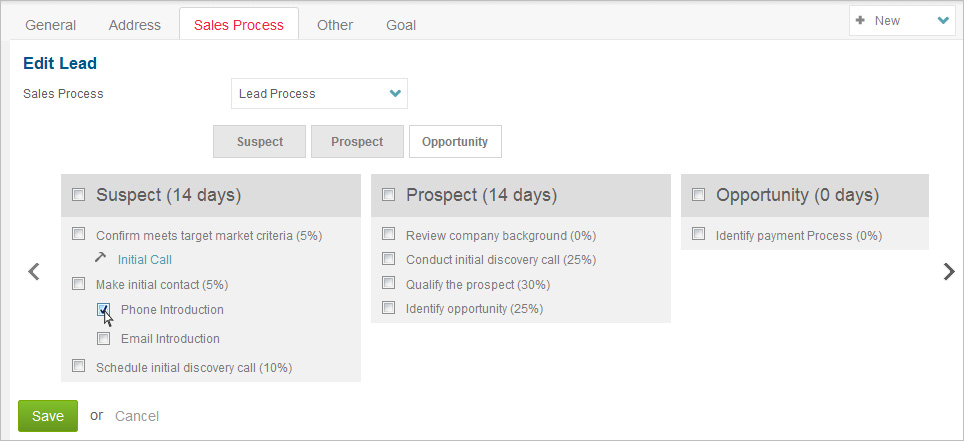Enable Identify payment Process checkbox
Screen dimensions: 964x441
[x=699, y=235]
